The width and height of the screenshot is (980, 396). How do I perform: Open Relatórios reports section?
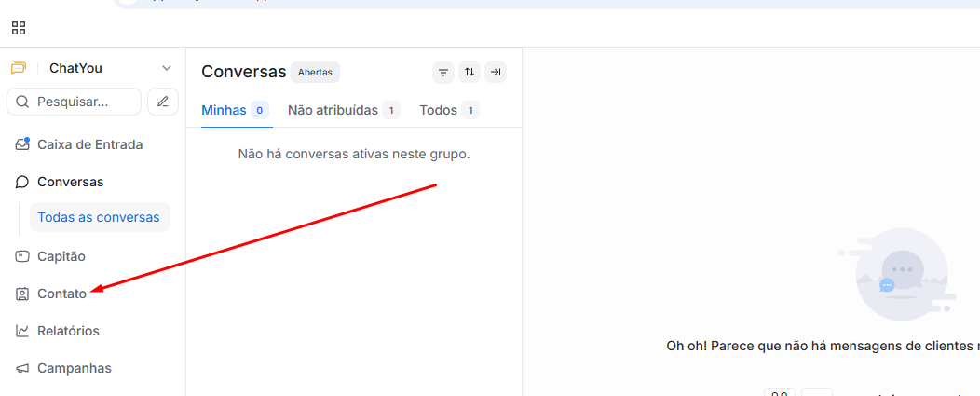[68, 331]
